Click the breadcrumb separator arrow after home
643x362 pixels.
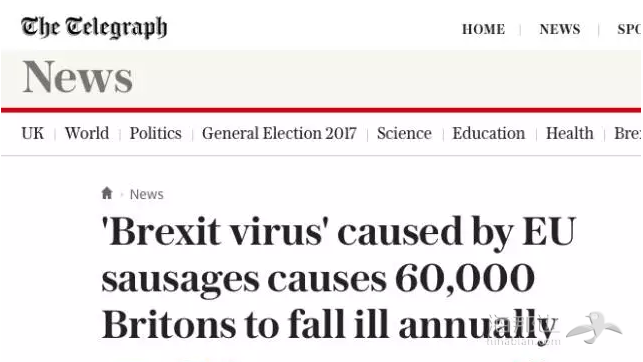click(122, 194)
